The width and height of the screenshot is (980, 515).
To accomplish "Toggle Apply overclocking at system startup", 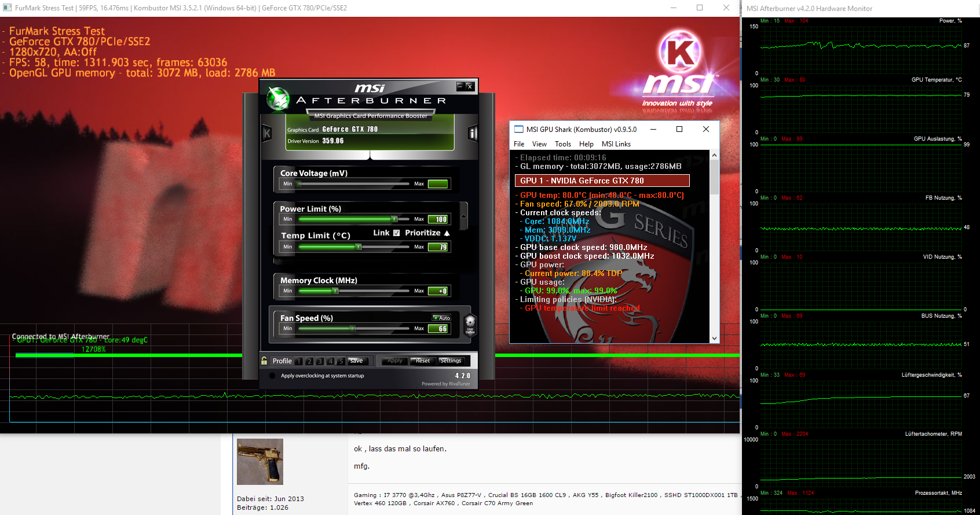I will pos(272,376).
